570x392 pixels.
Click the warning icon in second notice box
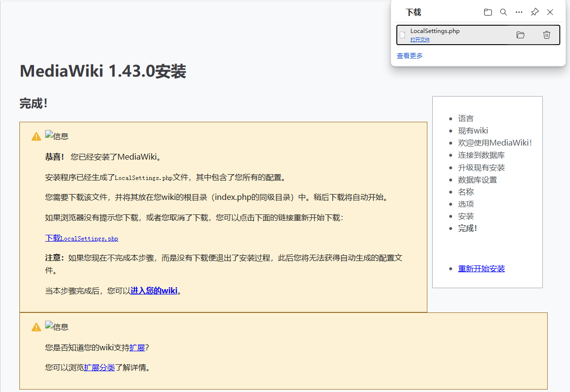point(36,327)
